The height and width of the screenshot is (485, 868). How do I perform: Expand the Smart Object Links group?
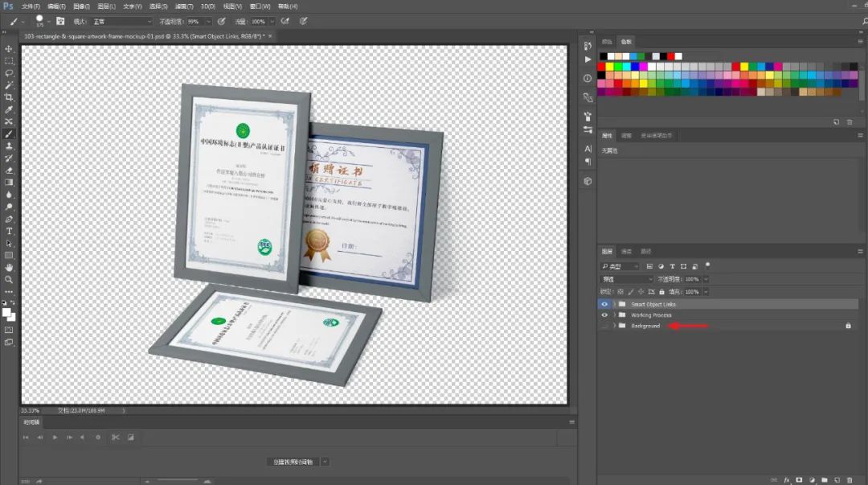(615, 304)
